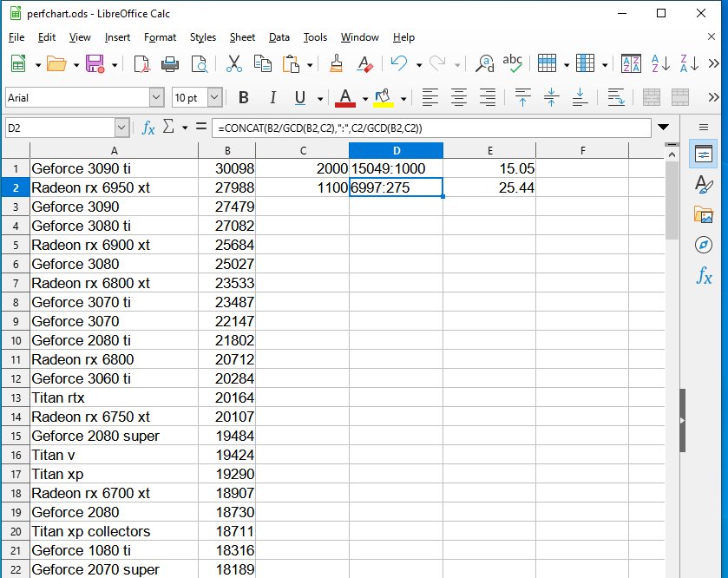728x578 pixels.
Task: Open the Format menu
Action: click(161, 37)
